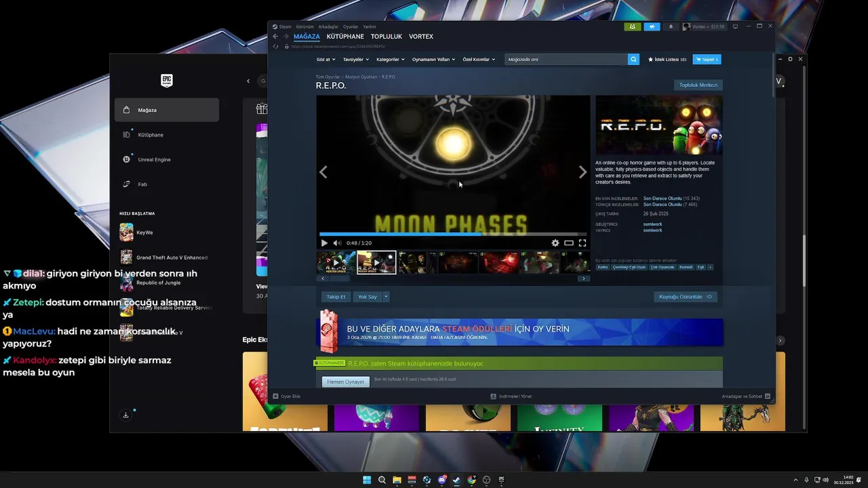Show next media with right arrow on video

click(x=583, y=172)
